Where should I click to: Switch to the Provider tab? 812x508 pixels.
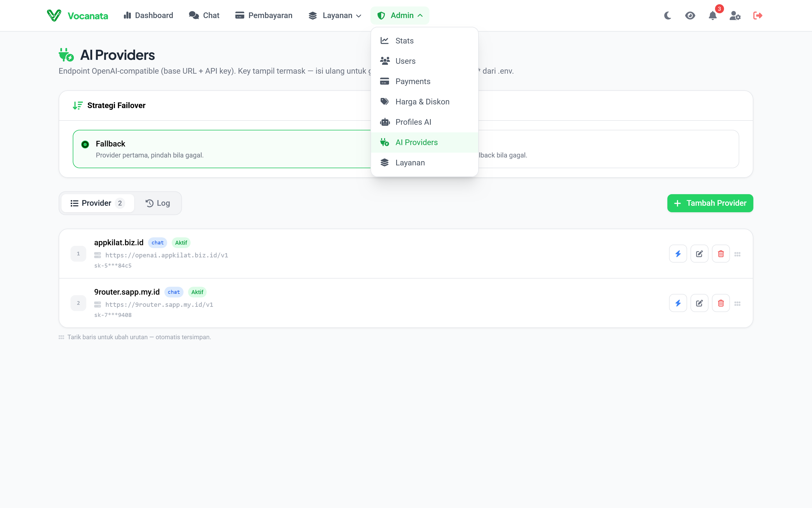pos(98,203)
